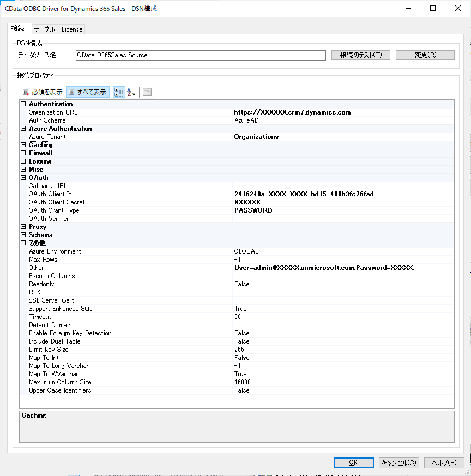Expand the Logging section

[x=23, y=161]
